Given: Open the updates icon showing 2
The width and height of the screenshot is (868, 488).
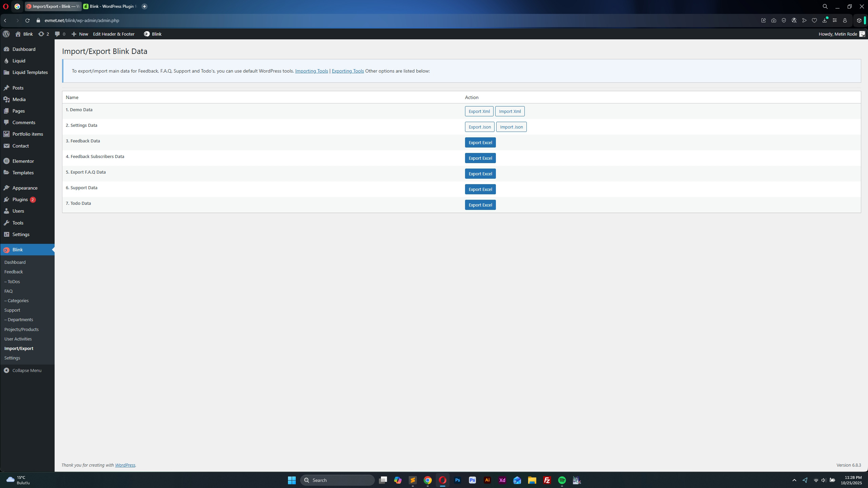Looking at the screenshot, I should pyautogui.click(x=43, y=34).
